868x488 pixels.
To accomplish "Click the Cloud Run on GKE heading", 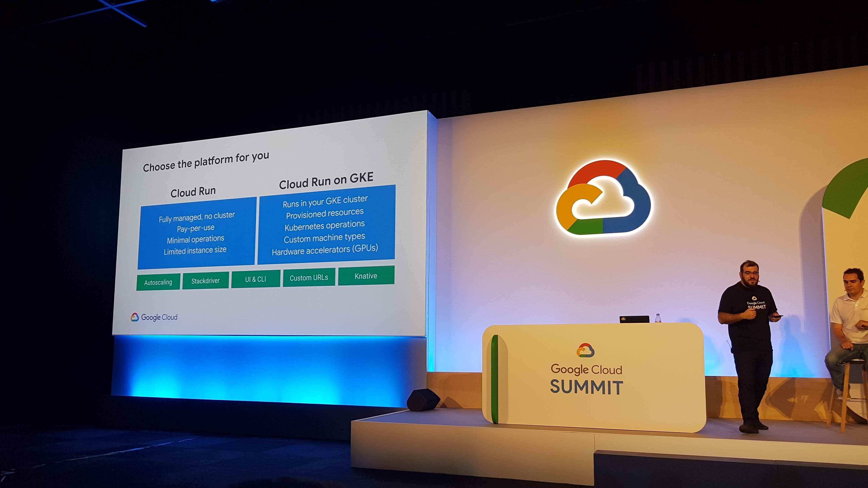I will coord(326,181).
